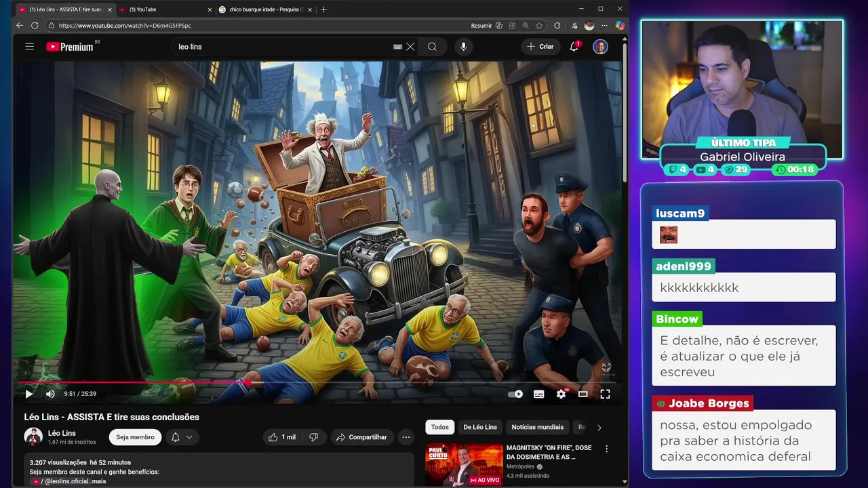Screen dimensions: 868x488
Task: Open the Pavi Curto live video thumbnail
Action: (465, 464)
